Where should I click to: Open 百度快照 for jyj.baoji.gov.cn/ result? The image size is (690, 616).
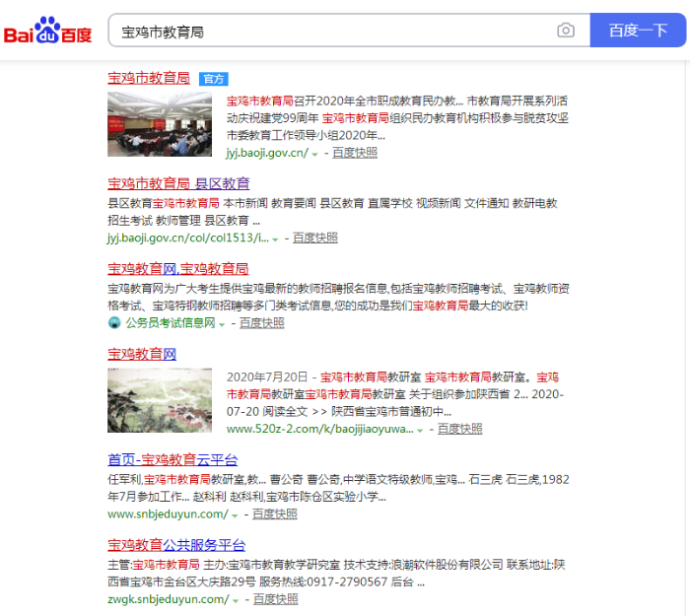pos(355,153)
